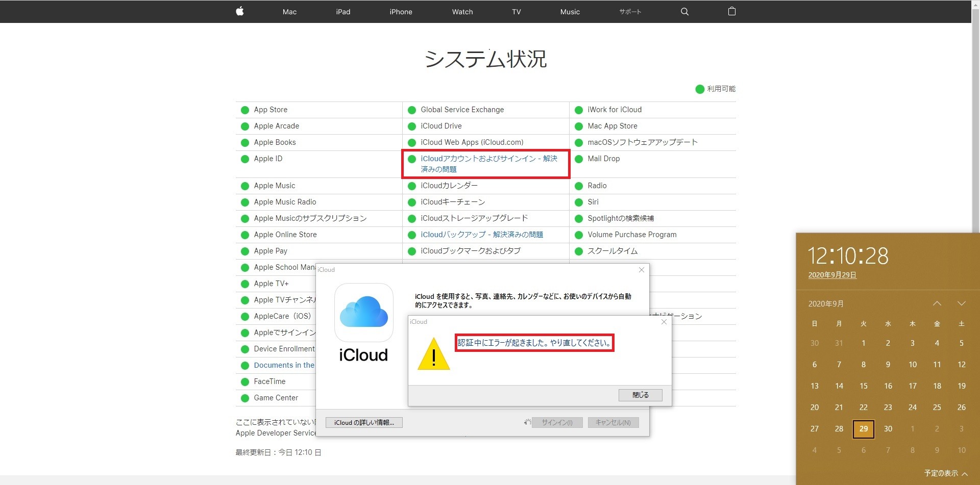
Task: Open Music in the navigation bar
Action: (570, 12)
